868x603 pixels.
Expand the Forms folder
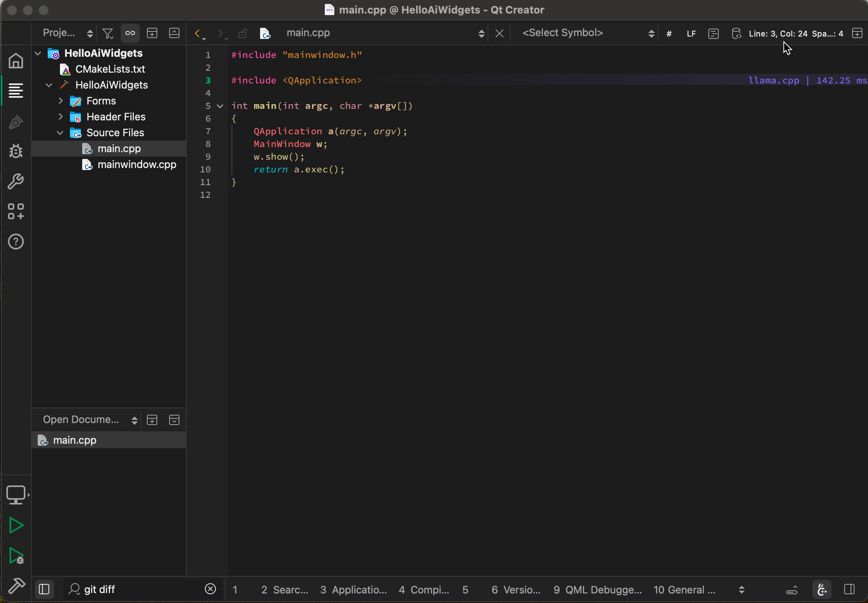click(61, 101)
